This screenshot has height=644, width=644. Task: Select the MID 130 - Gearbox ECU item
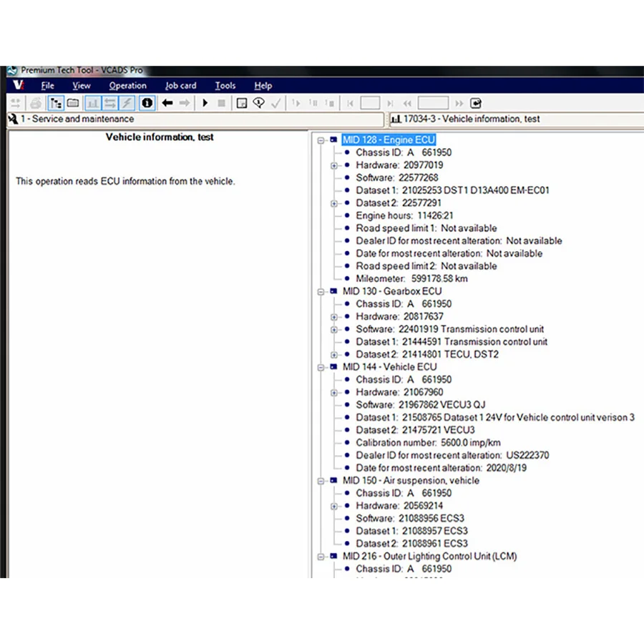pos(392,291)
